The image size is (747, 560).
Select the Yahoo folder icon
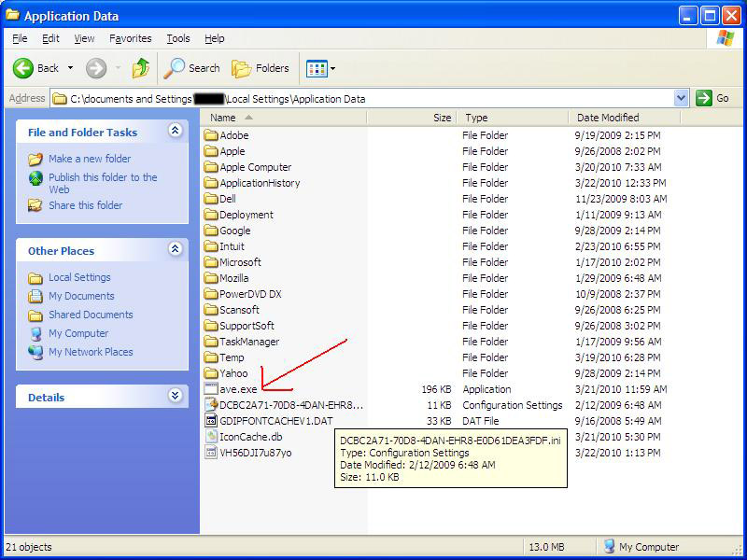click(x=211, y=373)
